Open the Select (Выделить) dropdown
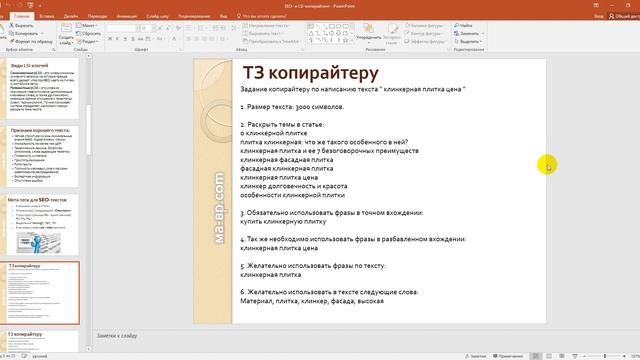This screenshot has height=360, width=640. (468, 41)
